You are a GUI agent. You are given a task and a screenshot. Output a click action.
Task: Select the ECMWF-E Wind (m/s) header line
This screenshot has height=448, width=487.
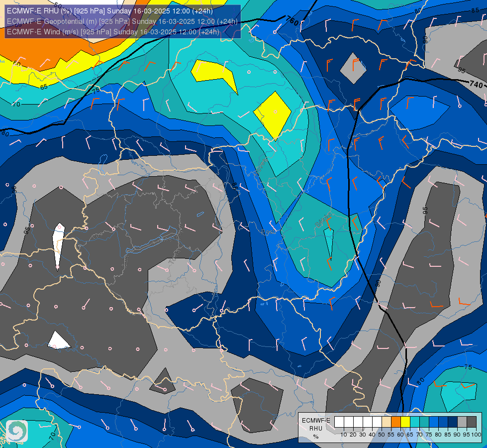tap(113, 32)
